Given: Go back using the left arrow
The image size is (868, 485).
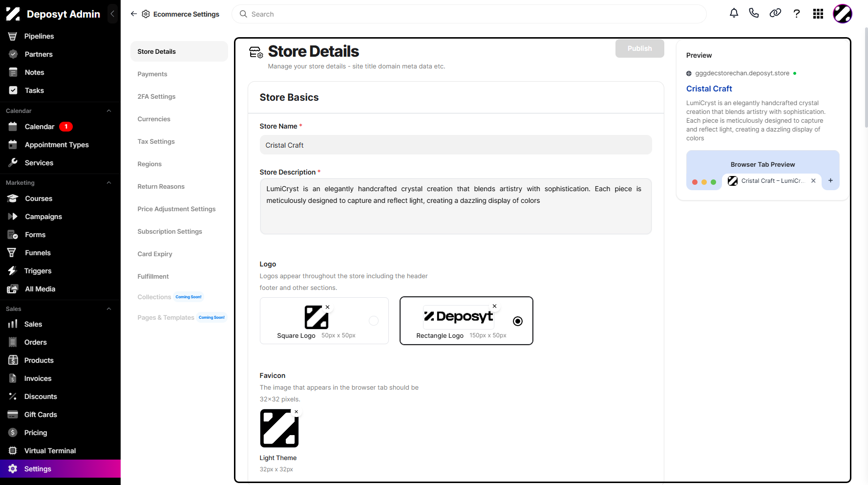Looking at the screenshot, I should point(134,14).
